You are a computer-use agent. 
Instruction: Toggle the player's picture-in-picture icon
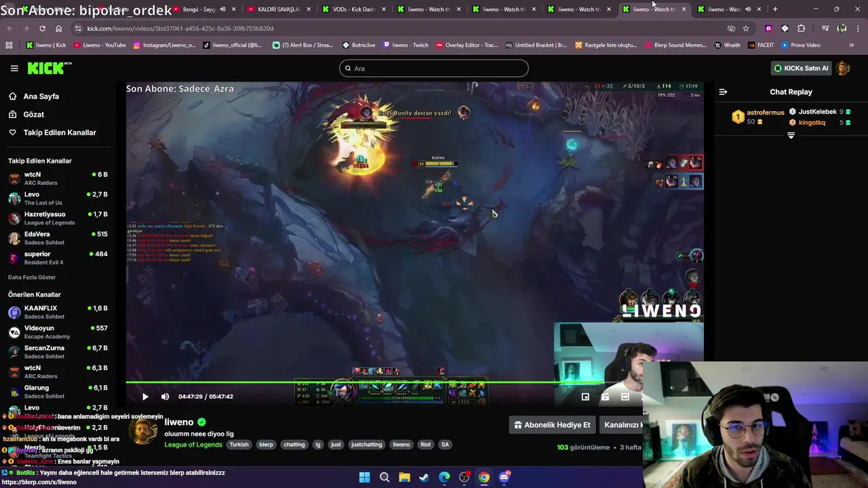pyautogui.click(x=585, y=396)
